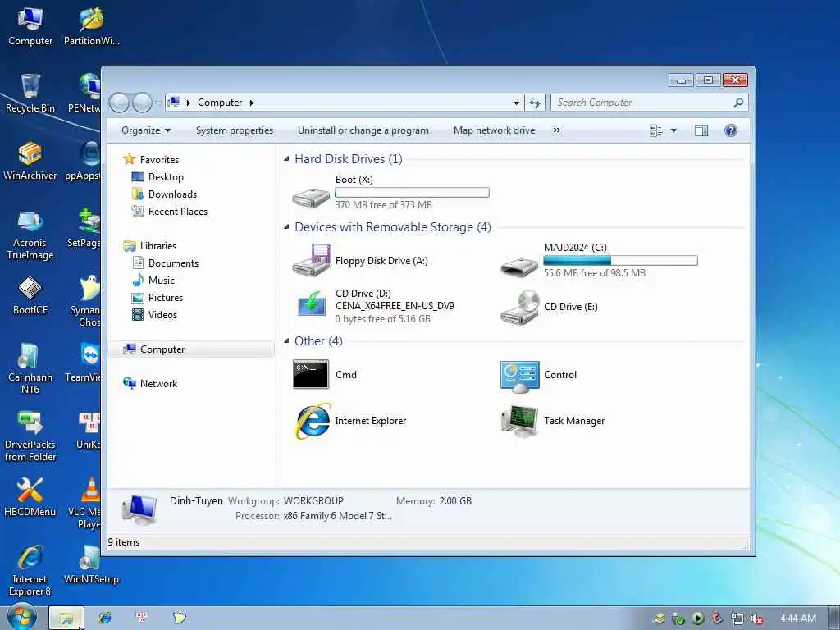
Task: Click the muted volume tray icon
Action: (x=757, y=619)
